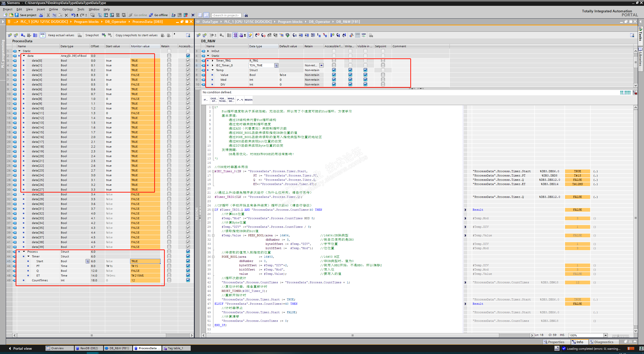This screenshot has width=644, height=354.
Task: Click the Undo arrow icon
Action: 73,15
